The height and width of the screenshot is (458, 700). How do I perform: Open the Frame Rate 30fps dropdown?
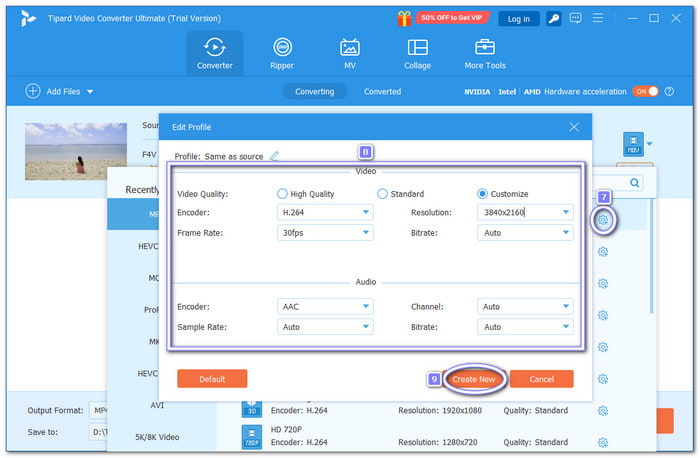(325, 232)
